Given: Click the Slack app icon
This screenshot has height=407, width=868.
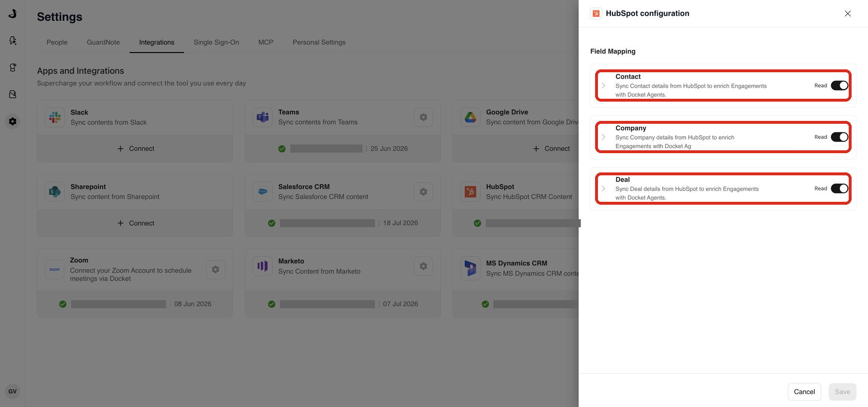Looking at the screenshot, I should pyautogui.click(x=55, y=118).
